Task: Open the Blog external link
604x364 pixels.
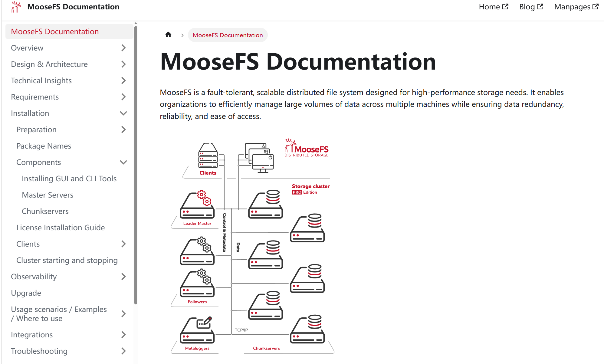Action: tap(531, 7)
